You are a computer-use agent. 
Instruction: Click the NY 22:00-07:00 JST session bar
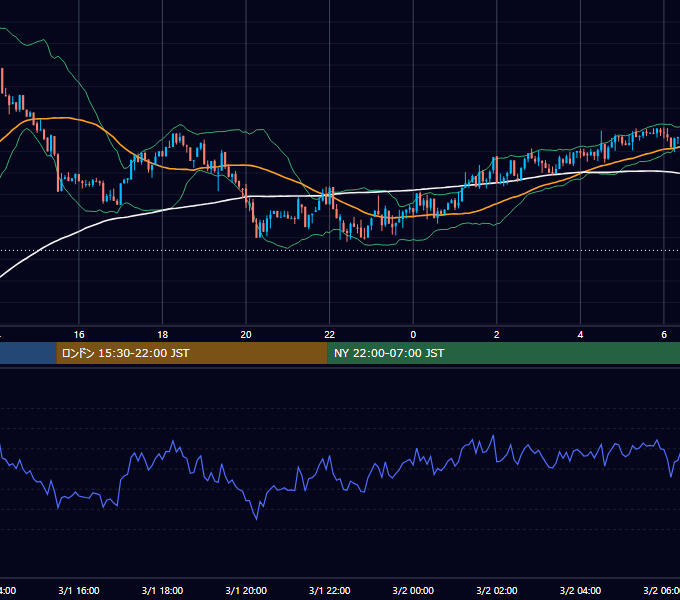[x=503, y=353]
